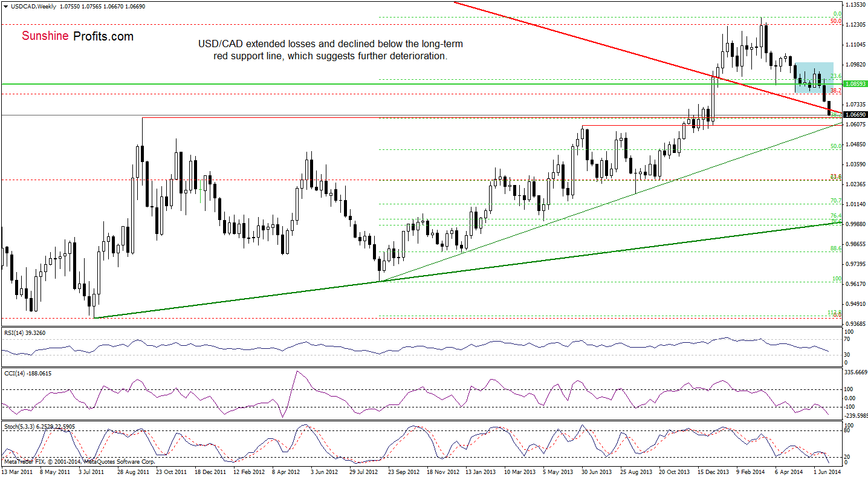Screen dimensions: 868x477
Task: Select the RSI(14) 39.3260 indicator label
Action: click(x=24, y=333)
